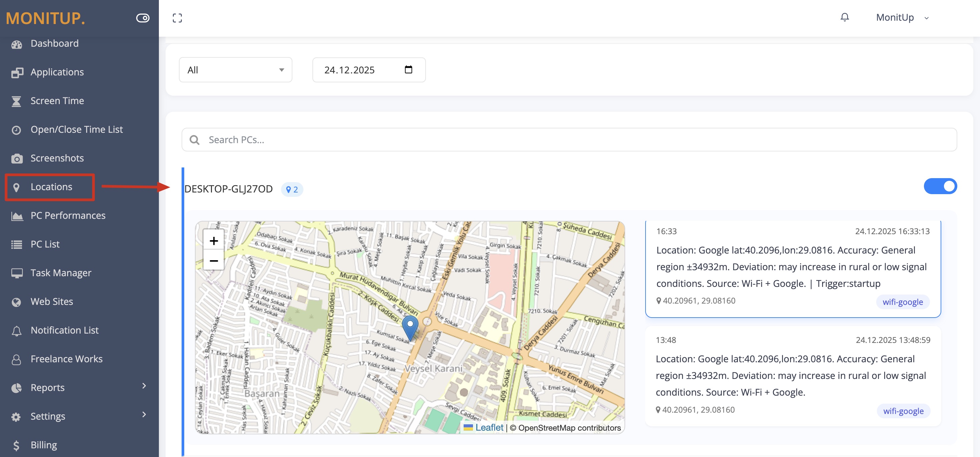Screen dimensions: 980x457
Task: Click the fullscreen expand icon
Action: tap(177, 18)
